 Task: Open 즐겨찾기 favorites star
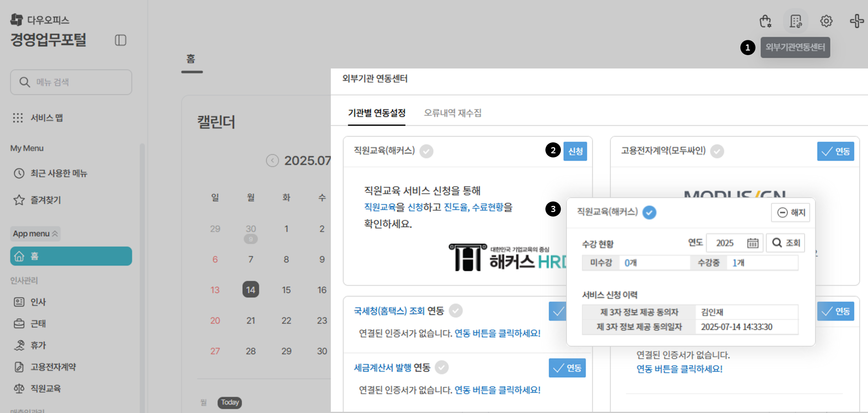(19, 200)
